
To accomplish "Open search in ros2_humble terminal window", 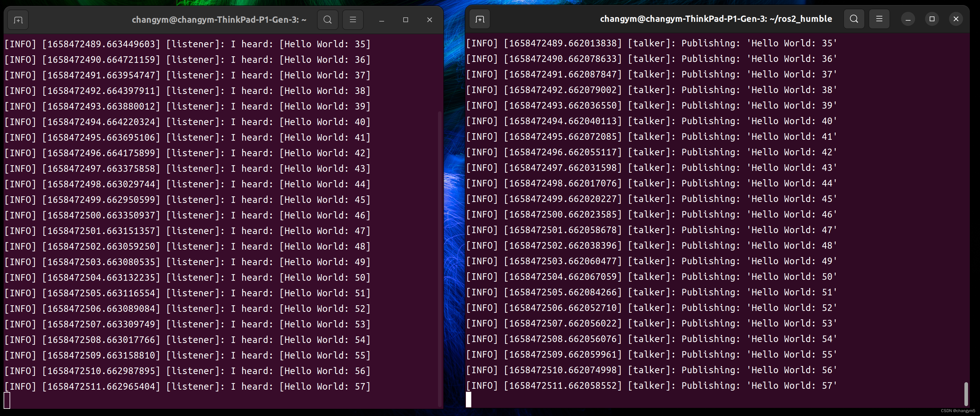I will (854, 19).
